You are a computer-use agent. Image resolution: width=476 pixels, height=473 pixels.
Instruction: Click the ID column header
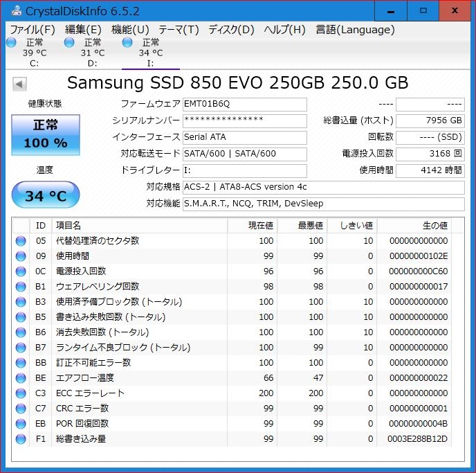pyautogui.click(x=41, y=226)
